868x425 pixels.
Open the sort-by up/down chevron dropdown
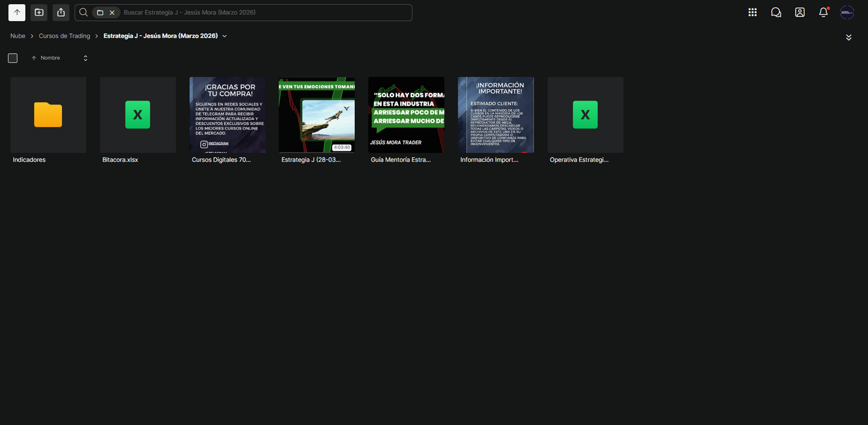click(x=85, y=58)
